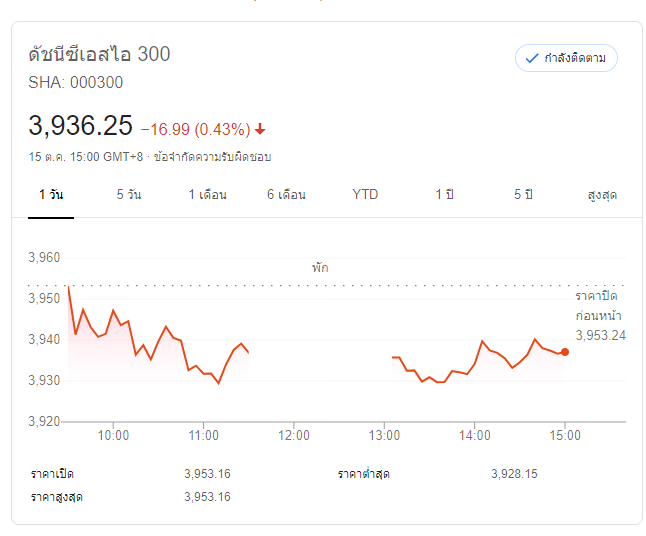Open the 5 ปี chart range
This screenshot has height=536, width=646.
pyautogui.click(x=523, y=194)
